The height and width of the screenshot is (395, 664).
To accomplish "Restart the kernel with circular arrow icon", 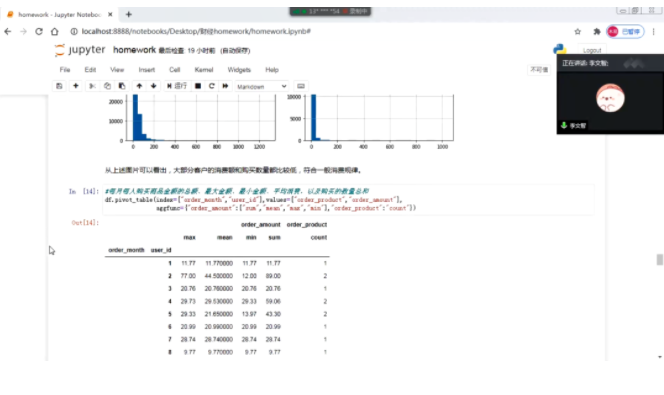I will [x=211, y=86].
